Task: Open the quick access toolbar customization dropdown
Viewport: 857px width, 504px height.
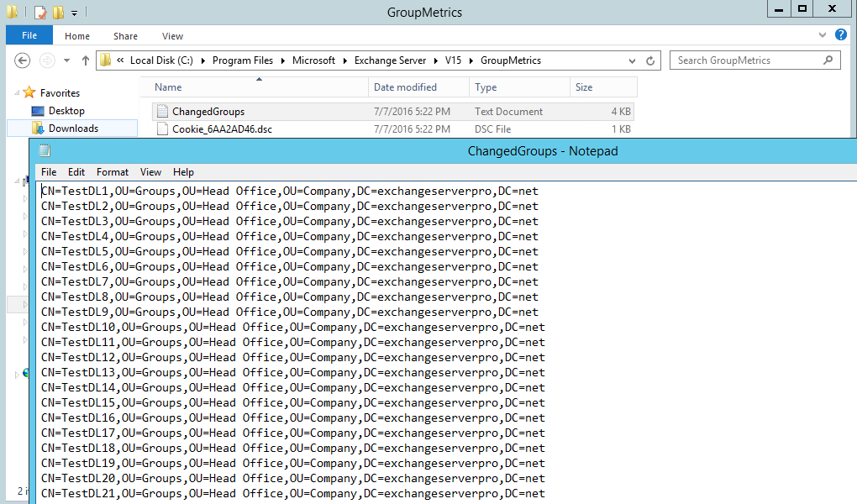Action: click(x=74, y=12)
